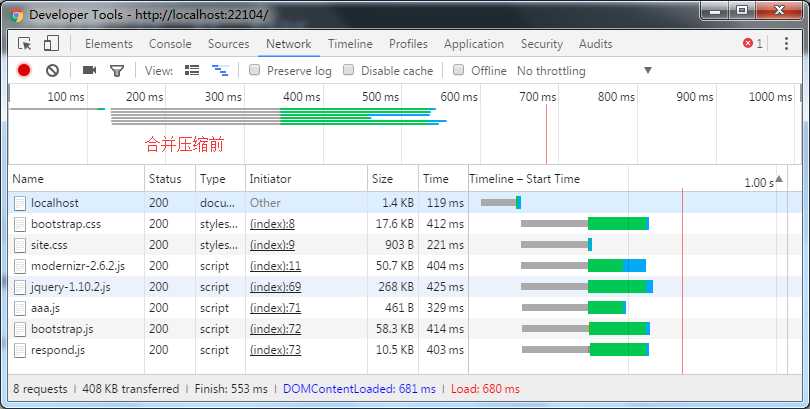Open initiator link (index):73
The image size is (810, 409).
pos(275,350)
